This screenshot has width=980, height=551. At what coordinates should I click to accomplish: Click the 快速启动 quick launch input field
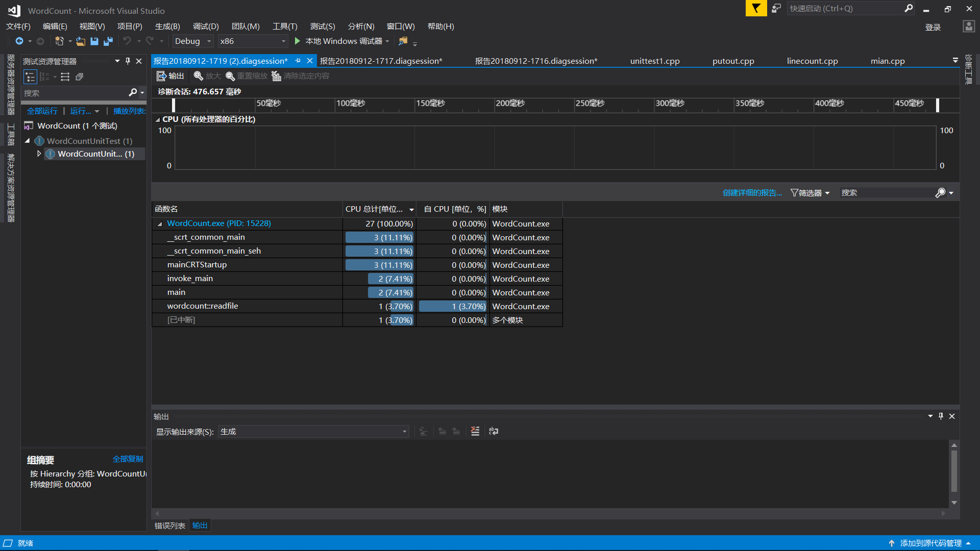[x=845, y=8]
